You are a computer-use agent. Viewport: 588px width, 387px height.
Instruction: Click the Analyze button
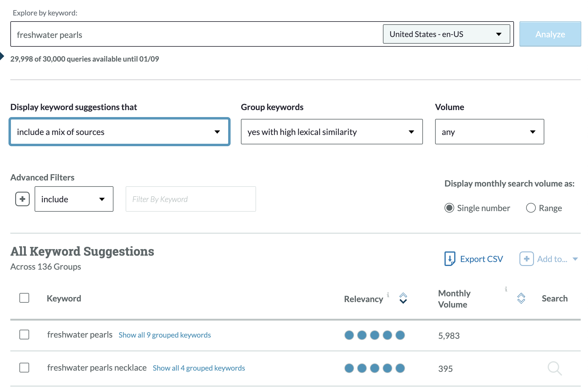tap(550, 34)
